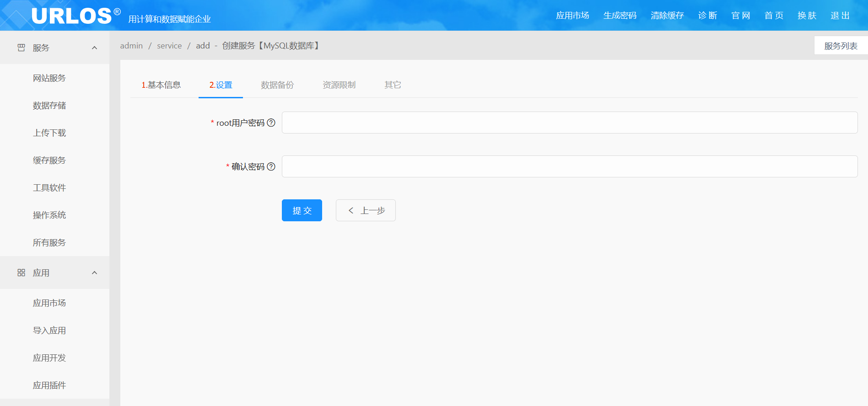Screen dimensions: 868x406
Task: Open 应用市场 in top navigation
Action: point(572,16)
